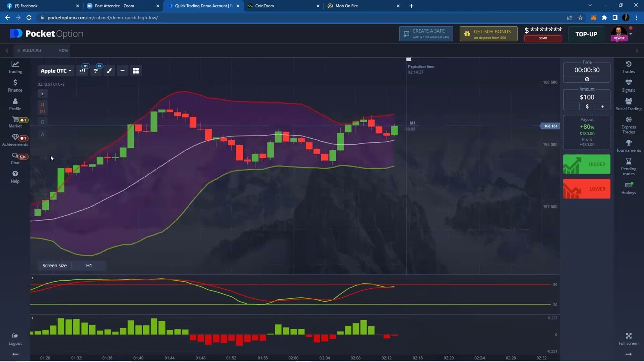The height and width of the screenshot is (362, 644).
Task: Enter Full screen mode
Action: (x=628, y=339)
